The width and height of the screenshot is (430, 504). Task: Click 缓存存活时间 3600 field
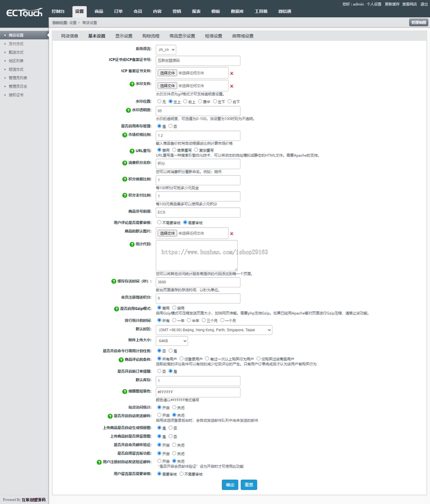point(198,282)
